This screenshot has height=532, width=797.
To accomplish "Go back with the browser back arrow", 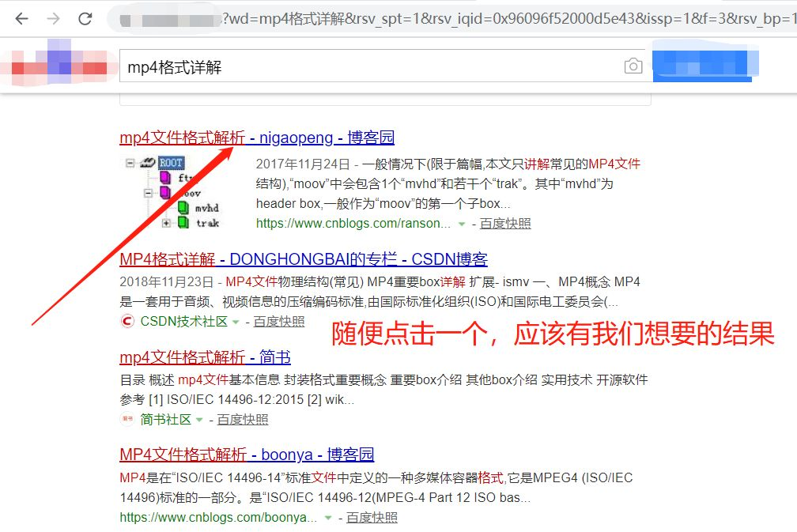I will point(21,19).
